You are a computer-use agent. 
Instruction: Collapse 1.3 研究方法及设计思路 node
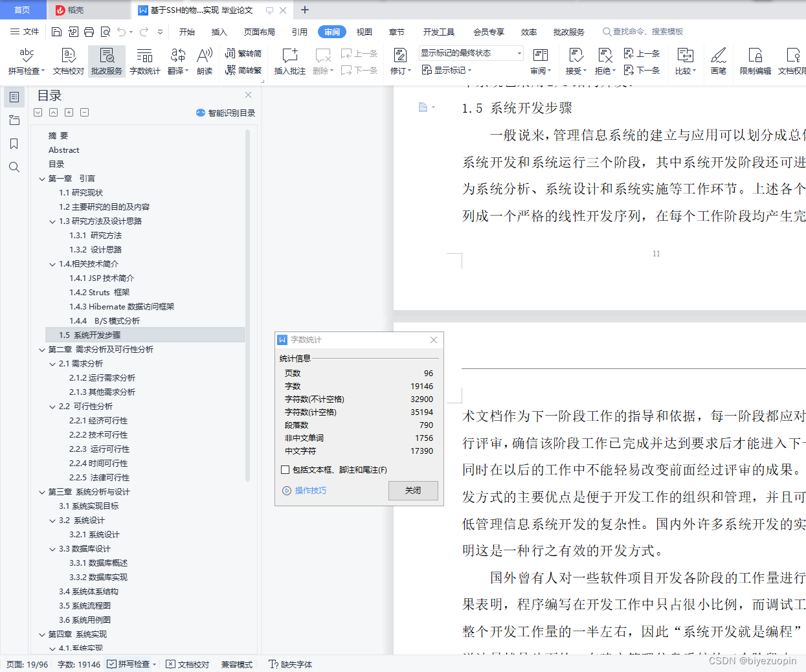[x=52, y=221]
